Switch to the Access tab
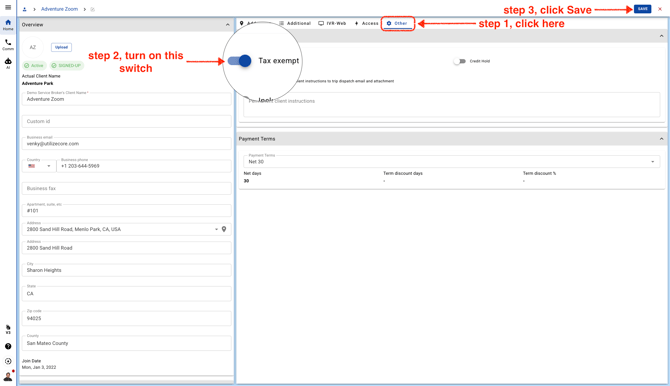 [x=366, y=24]
